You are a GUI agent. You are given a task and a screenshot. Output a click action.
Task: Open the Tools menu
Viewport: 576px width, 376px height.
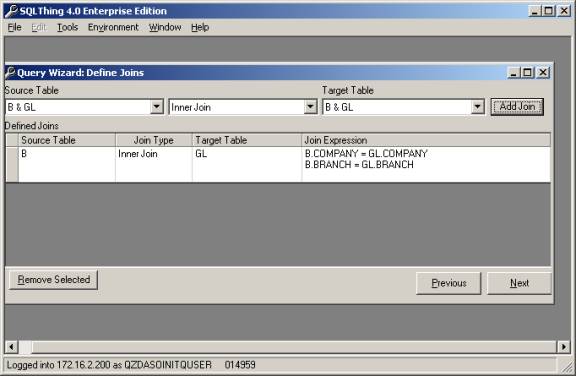point(68,27)
